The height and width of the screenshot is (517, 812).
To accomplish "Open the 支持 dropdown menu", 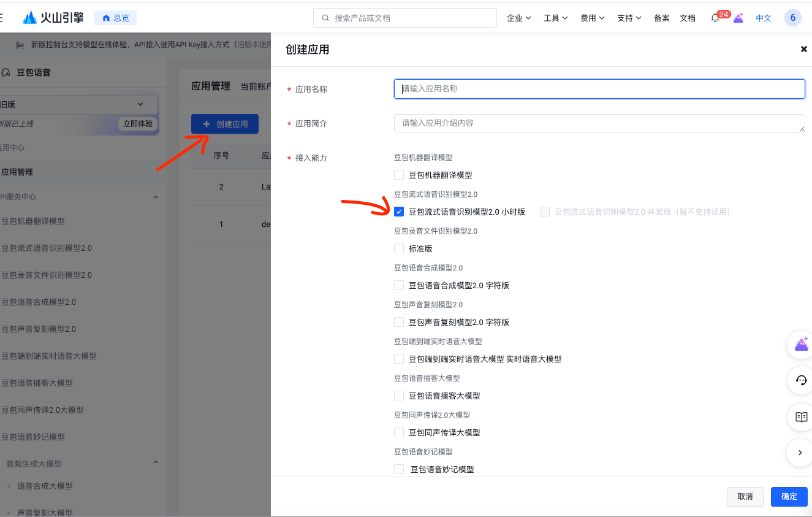I will click(x=629, y=18).
